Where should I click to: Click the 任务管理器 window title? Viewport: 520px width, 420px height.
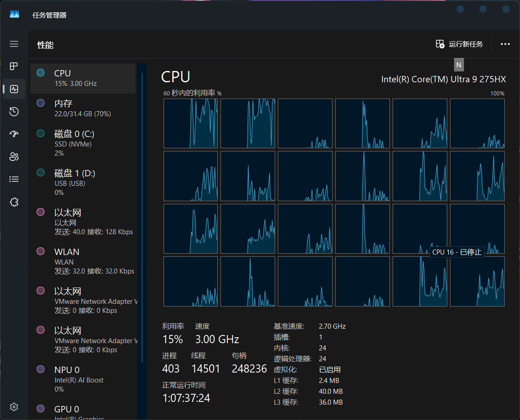tap(49, 15)
